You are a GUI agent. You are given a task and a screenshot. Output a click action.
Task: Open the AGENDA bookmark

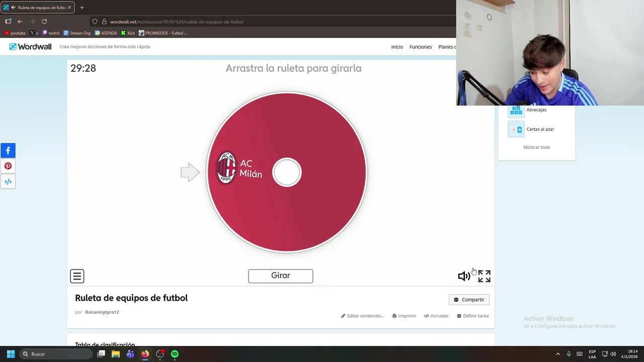coord(106,33)
